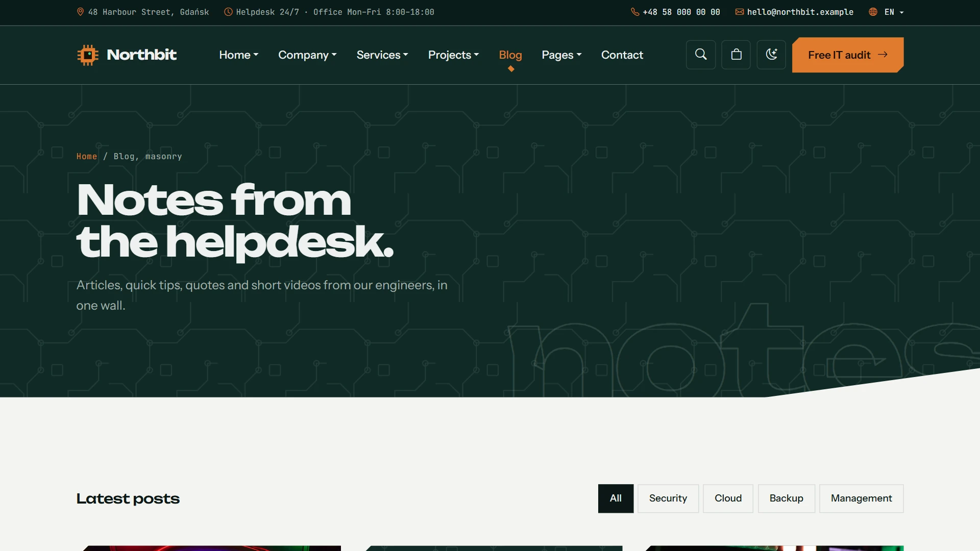Click the location pin icon by address

click(80, 12)
